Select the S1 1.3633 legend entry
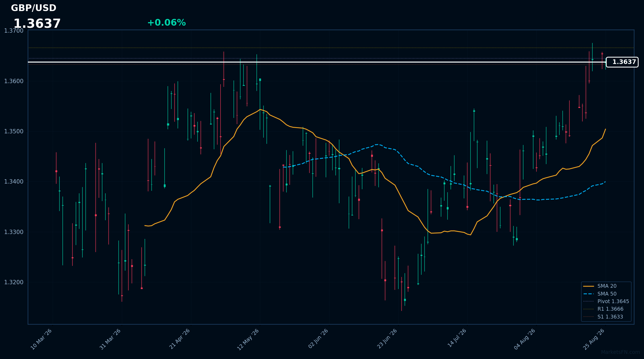Screen dimensions: 644x359 point(603,317)
